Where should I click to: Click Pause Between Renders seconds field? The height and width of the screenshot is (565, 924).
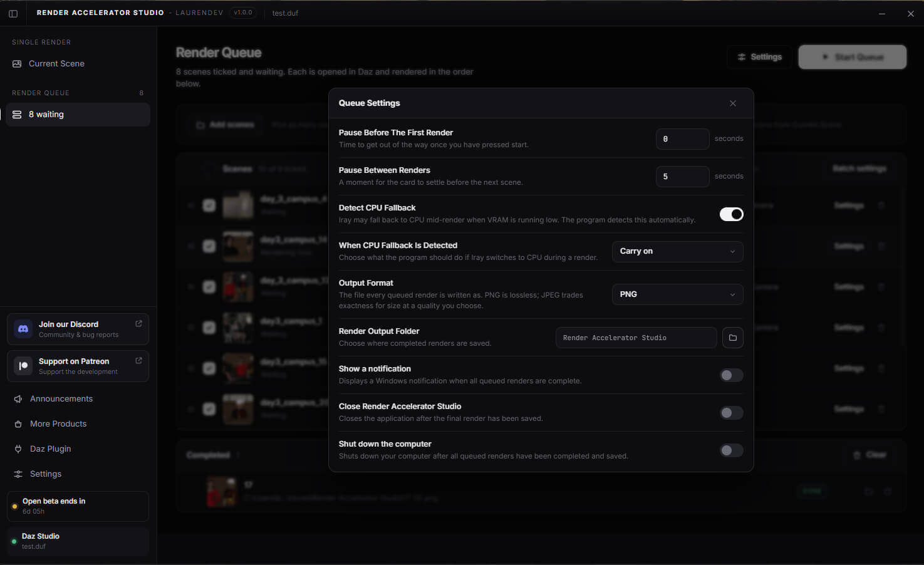click(682, 177)
